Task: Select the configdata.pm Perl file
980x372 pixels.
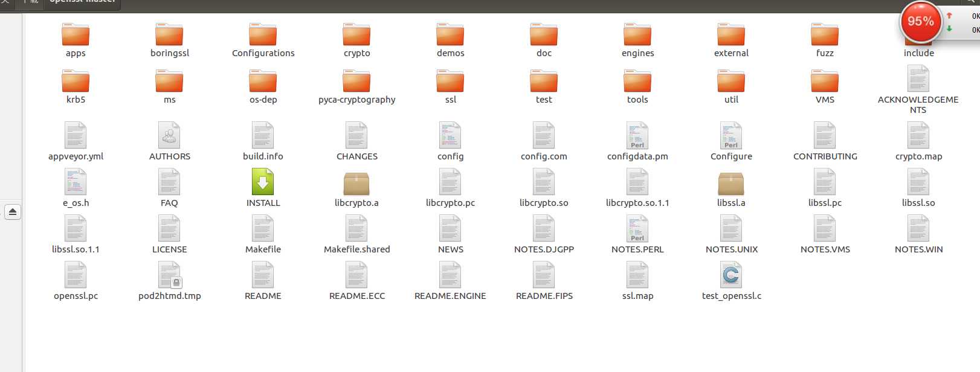Action: point(637,135)
